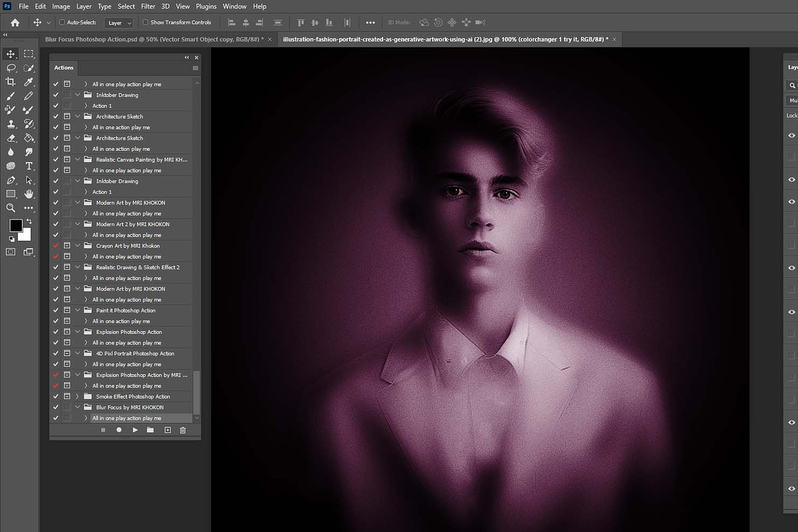Enable the Auto-Select checkbox
The image size is (798, 532).
[62, 23]
